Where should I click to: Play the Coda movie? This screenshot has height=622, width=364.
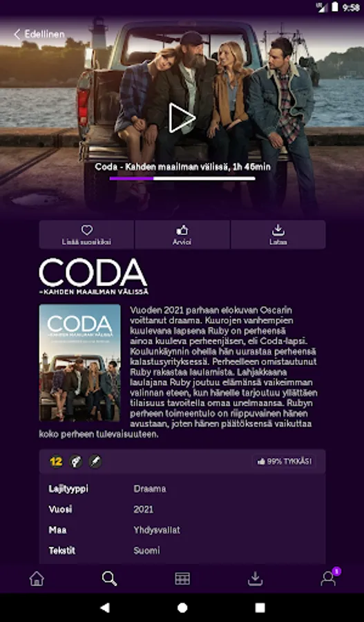click(182, 117)
